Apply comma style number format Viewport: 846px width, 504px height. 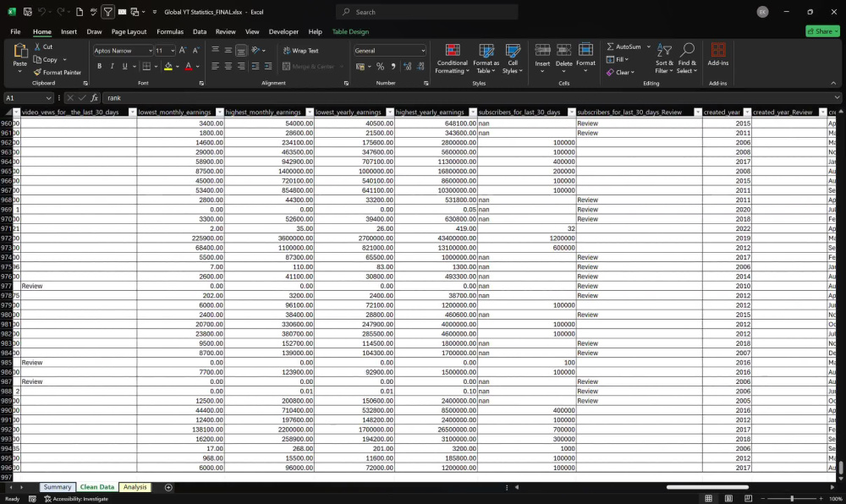(393, 66)
